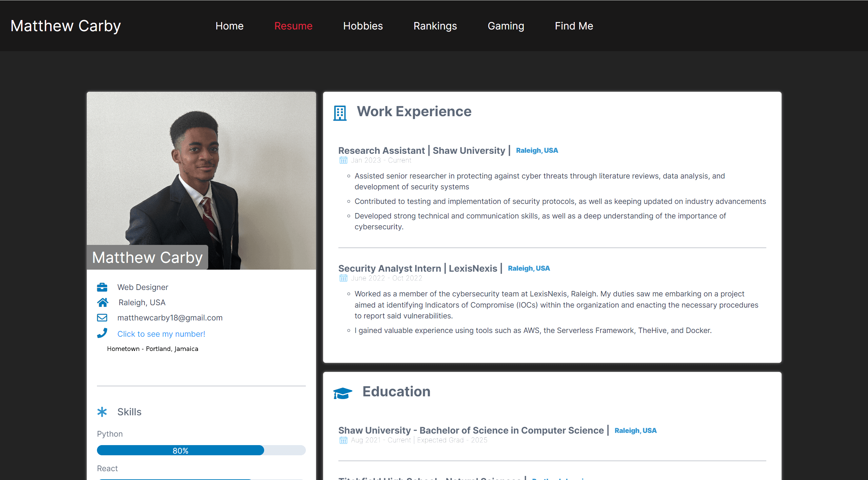Click the bullet about AWS and Docker tools
This screenshot has width=868, height=480.
coord(533,330)
